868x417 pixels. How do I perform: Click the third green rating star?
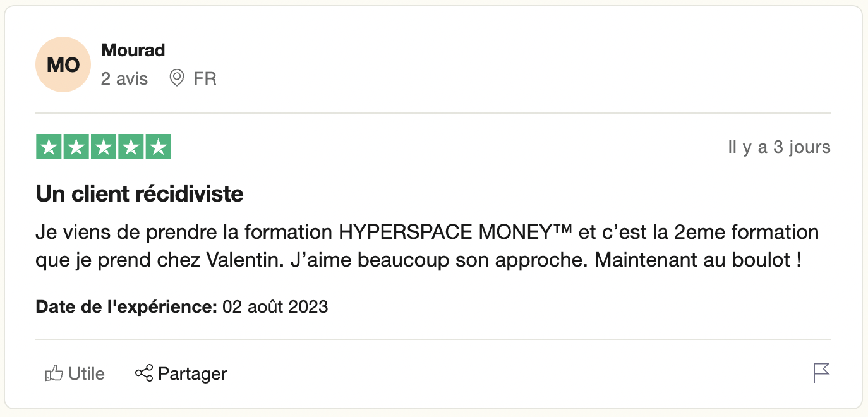click(x=104, y=147)
